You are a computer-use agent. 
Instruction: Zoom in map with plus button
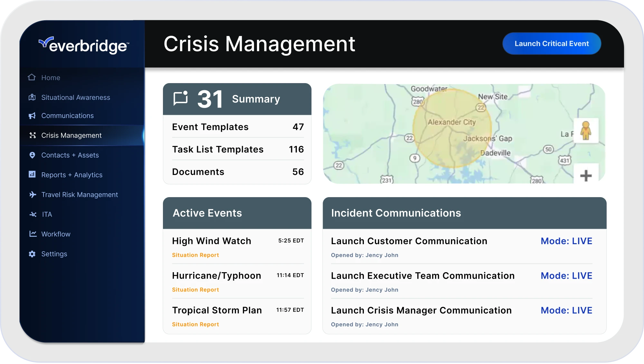[x=586, y=176]
